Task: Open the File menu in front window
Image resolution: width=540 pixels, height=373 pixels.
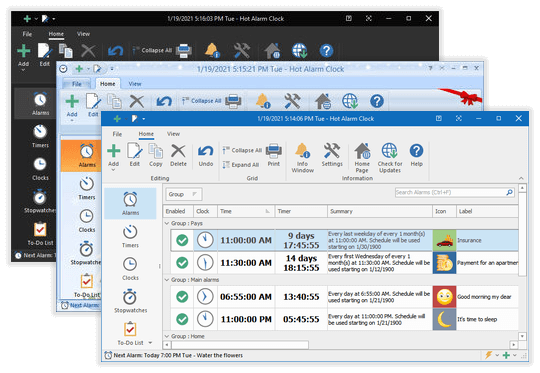Action: point(117,134)
